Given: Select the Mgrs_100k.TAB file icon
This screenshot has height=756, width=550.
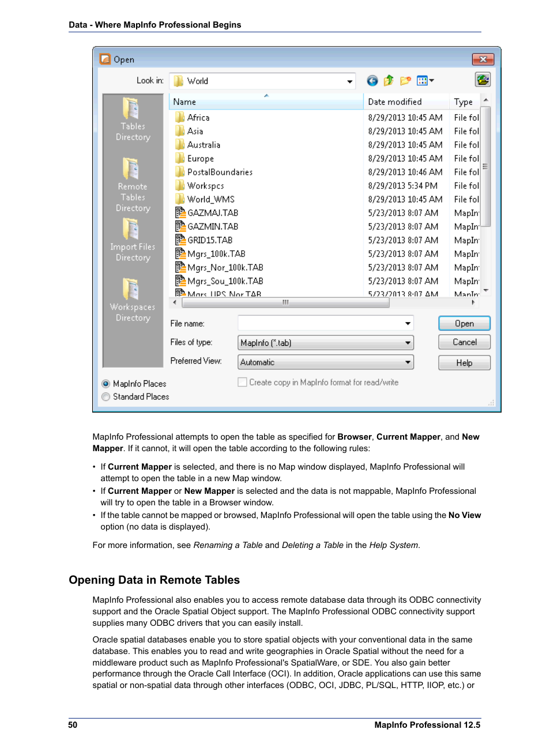Looking at the screenshot, I should pos(180,254).
